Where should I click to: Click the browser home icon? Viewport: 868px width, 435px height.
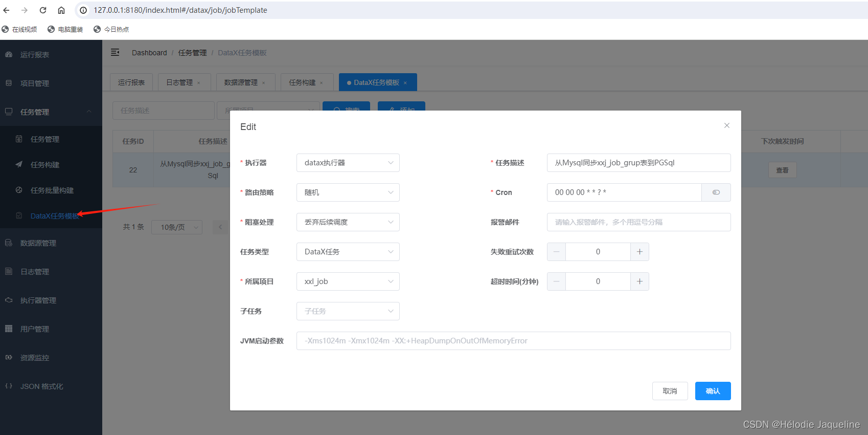[x=61, y=10]
